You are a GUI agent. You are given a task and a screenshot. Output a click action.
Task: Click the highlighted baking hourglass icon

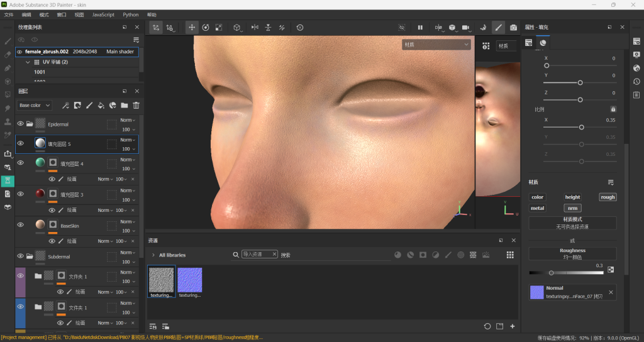pyautogui.click(x=8, y=180)
